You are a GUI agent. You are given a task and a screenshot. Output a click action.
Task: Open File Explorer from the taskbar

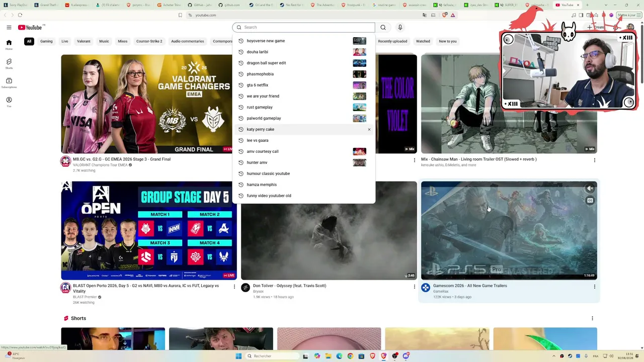pyautogui.click(x=328, y=356)
